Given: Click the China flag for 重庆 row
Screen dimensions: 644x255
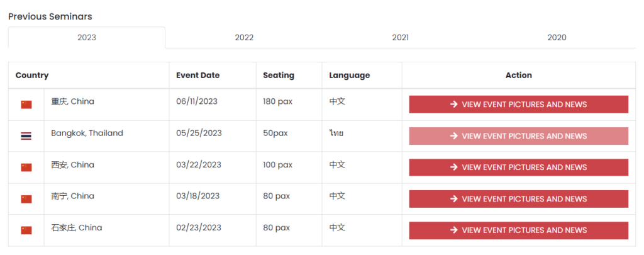Looking at the screenshot, I should click(26, 105).
